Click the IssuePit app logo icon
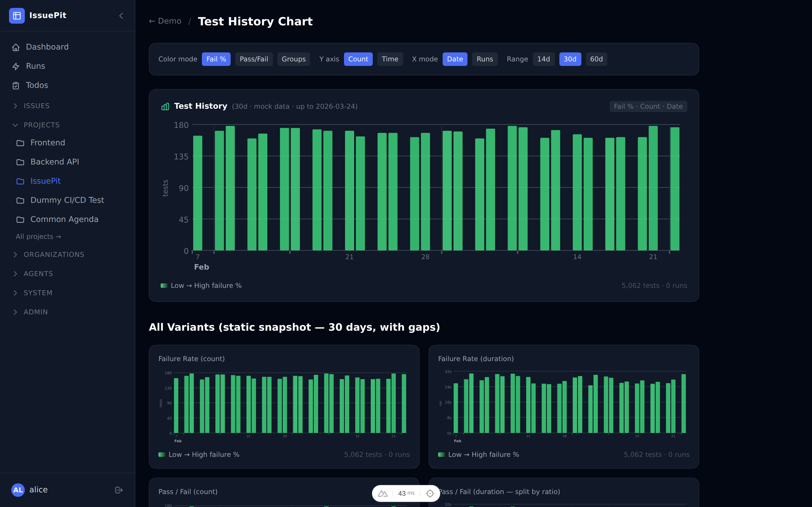812x507 pixels. [17, 15]
